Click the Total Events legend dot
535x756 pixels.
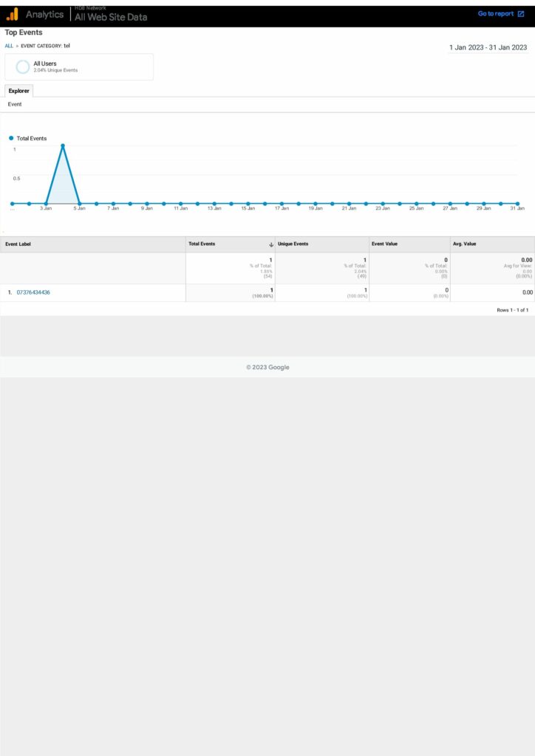(11, 138)
